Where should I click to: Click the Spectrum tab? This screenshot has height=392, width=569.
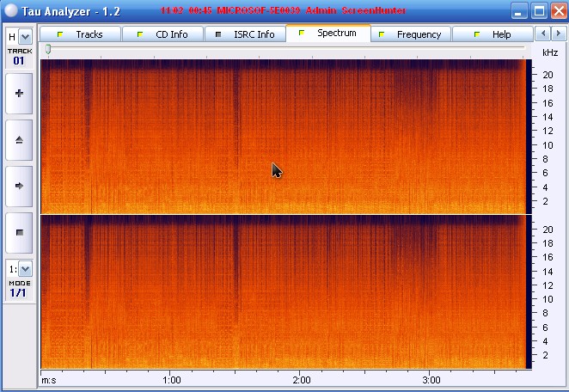click(328, 34)
